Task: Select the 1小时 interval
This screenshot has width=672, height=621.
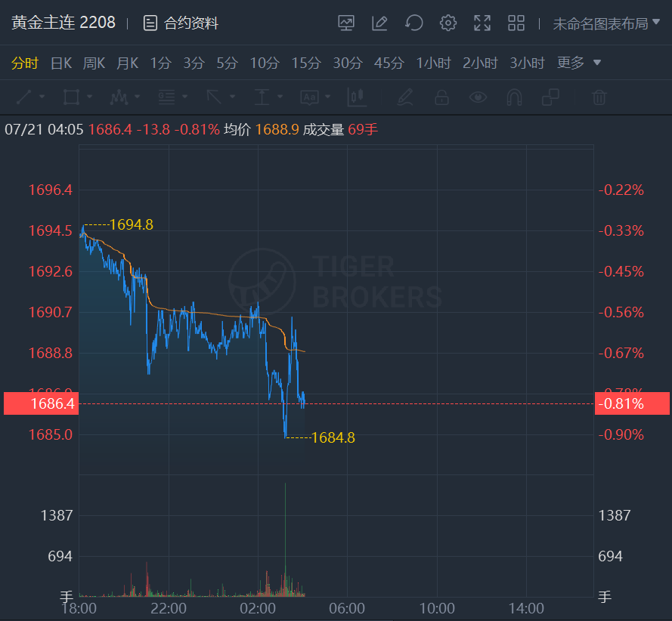Action: [433, 63]
